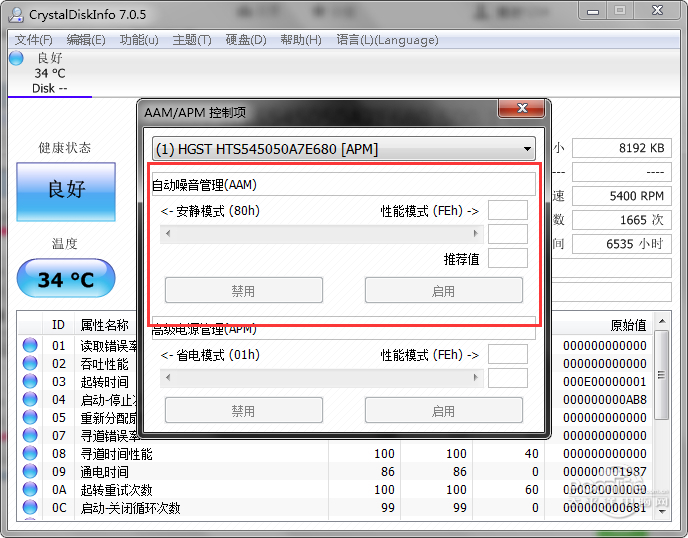Click status circle of attribute 0A row

click(30, 489)
